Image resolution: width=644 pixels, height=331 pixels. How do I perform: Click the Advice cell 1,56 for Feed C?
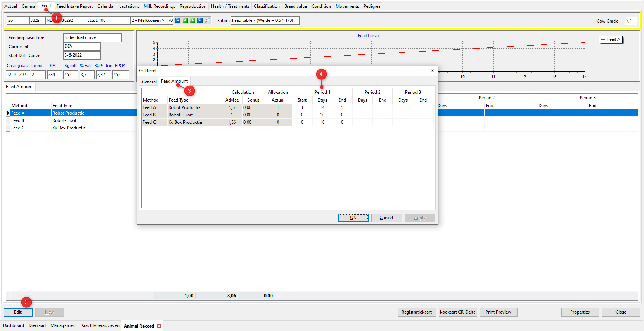232,122
